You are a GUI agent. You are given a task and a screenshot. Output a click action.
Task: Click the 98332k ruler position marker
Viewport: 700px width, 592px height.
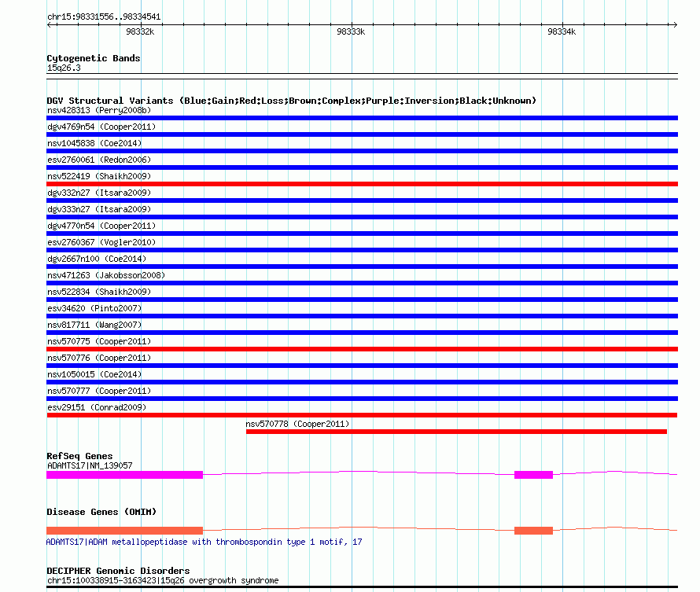pyautogui.click(x=140, y=31)
